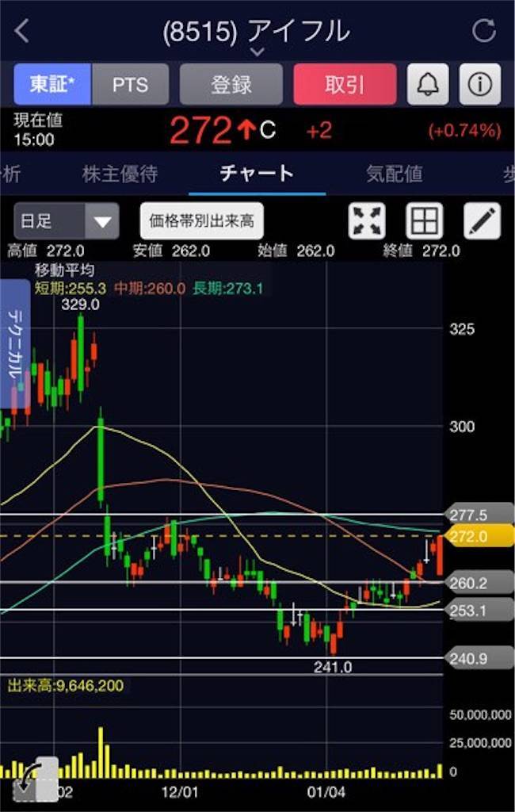Tap the 出来高:9,646,200 volume label
Viewport: 515px width, 812px height.
(x=66, y=686)
